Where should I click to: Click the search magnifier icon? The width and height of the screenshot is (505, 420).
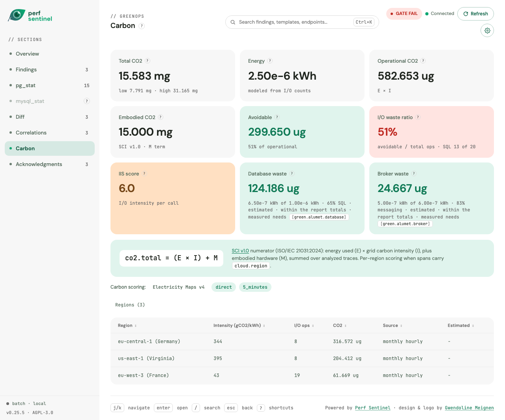coord(233,22)
